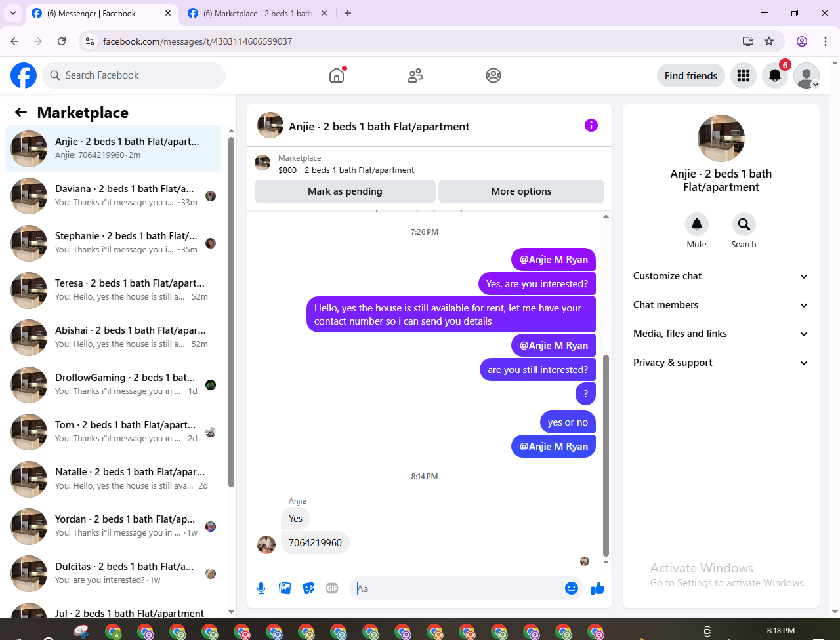Send a thumbs-up like
This screenshot has width=840, height=640.
coord(597,588)
